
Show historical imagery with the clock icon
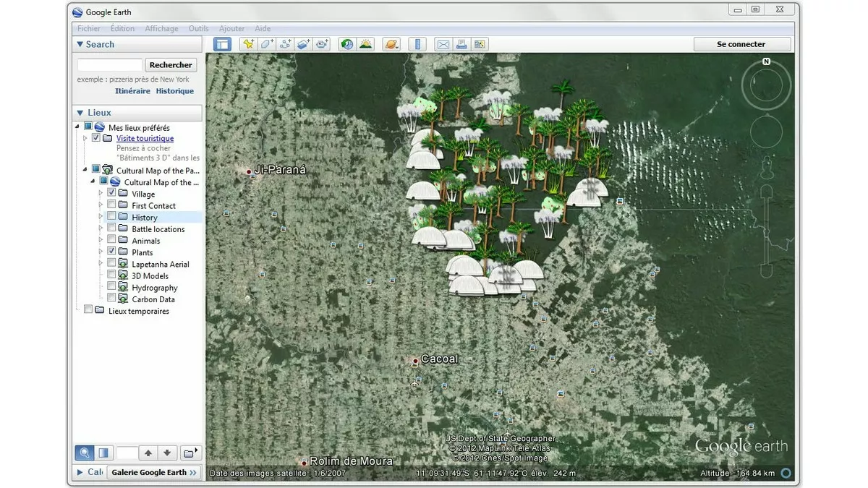[x=346, y=43]
